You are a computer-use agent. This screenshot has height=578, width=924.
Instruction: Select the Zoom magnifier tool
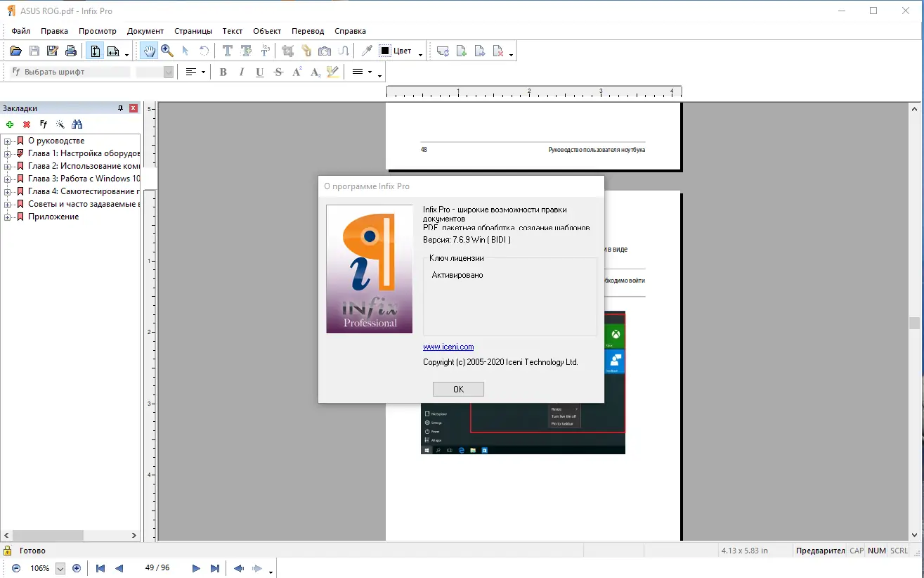tap(167, 51)
